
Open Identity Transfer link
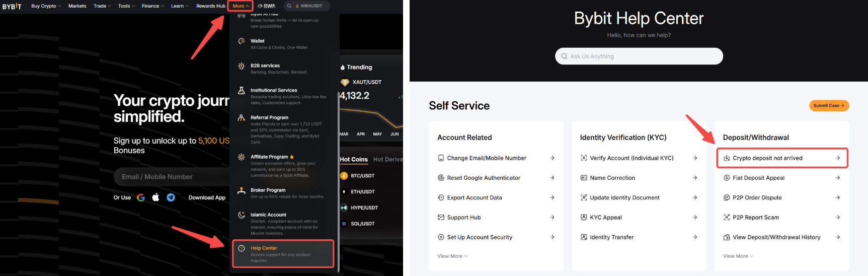pyautogui.click(x=639, y=237)
